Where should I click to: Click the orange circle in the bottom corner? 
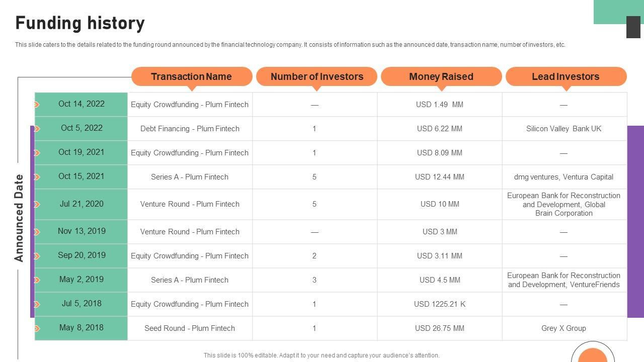[593, 355]
